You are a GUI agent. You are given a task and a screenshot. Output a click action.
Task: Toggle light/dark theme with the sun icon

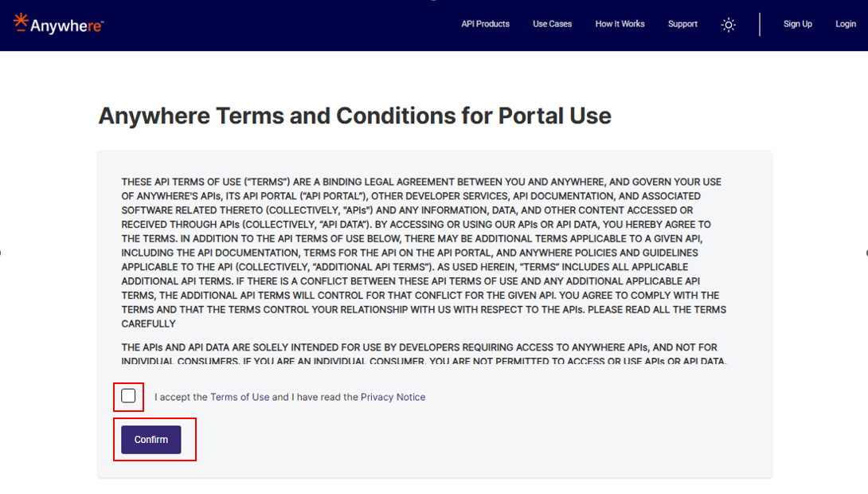(x=728, y=25)
